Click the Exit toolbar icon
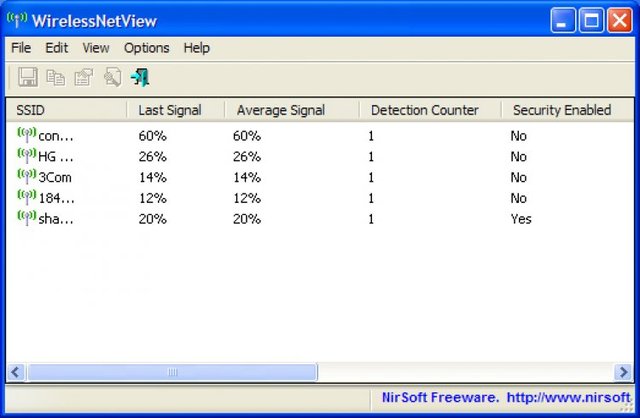This screenshot has height=418, width=640. pyautogui.click(x=140, y=77)
